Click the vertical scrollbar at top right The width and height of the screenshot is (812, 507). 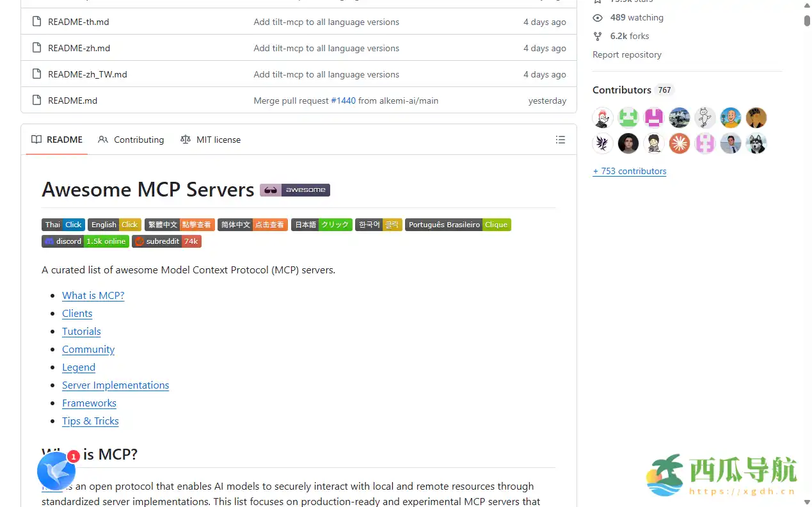tap(808, 19)
